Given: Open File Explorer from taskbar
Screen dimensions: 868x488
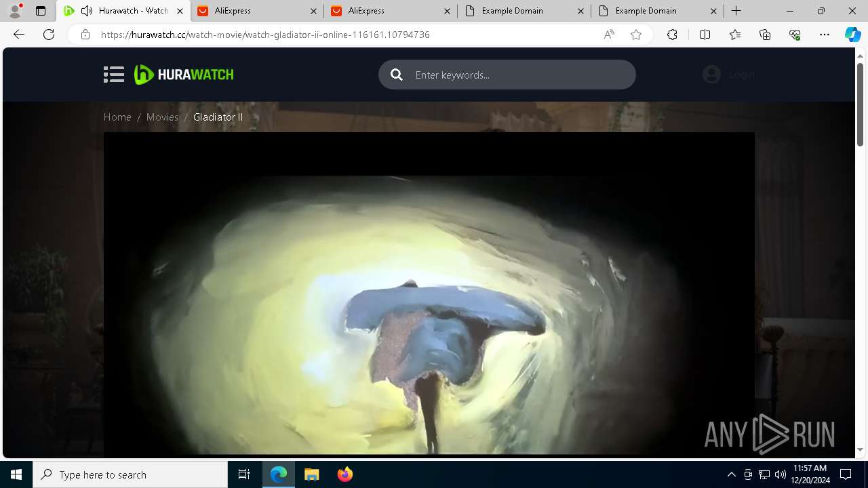Looking at the screenshot, I should point(312,474).
